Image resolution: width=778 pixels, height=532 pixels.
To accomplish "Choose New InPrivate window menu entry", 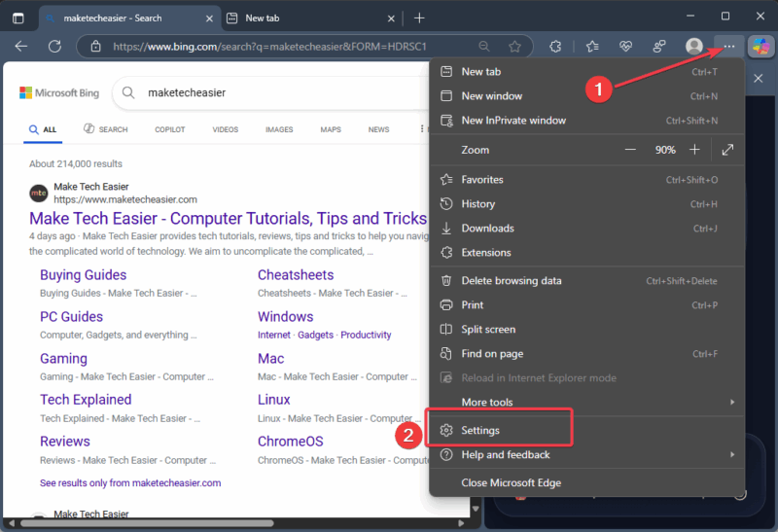I will 513,121.
